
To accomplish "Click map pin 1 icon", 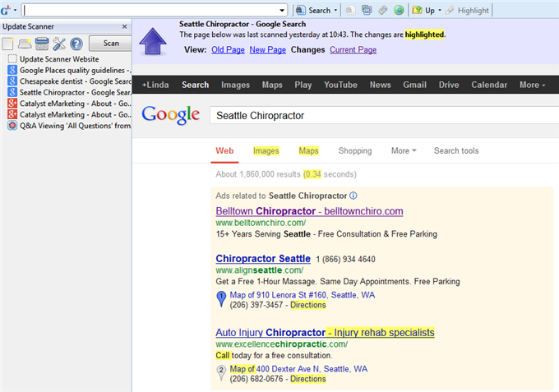I will [221, 298].
